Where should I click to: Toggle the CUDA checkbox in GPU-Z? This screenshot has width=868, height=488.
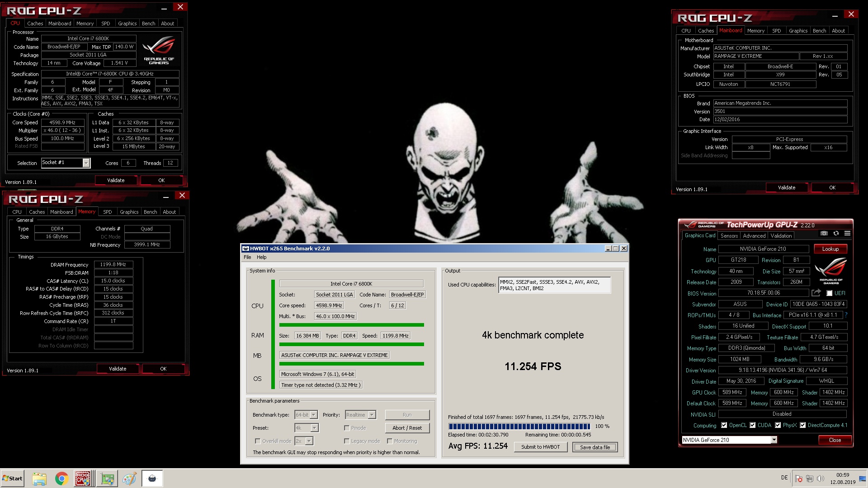[x=753, y=425]
